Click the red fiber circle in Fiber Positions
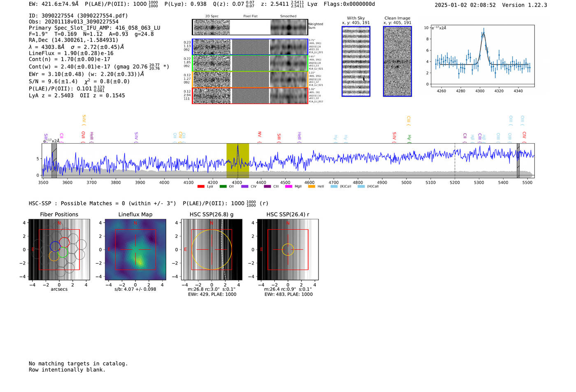 [x=65, y=242]
